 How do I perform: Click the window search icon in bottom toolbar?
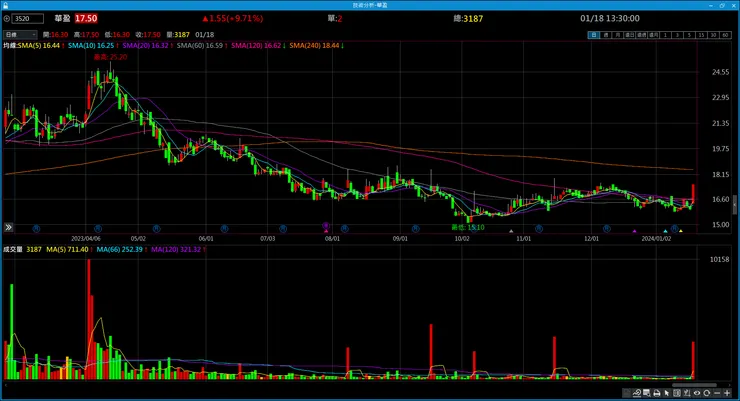tap(647, 393)
